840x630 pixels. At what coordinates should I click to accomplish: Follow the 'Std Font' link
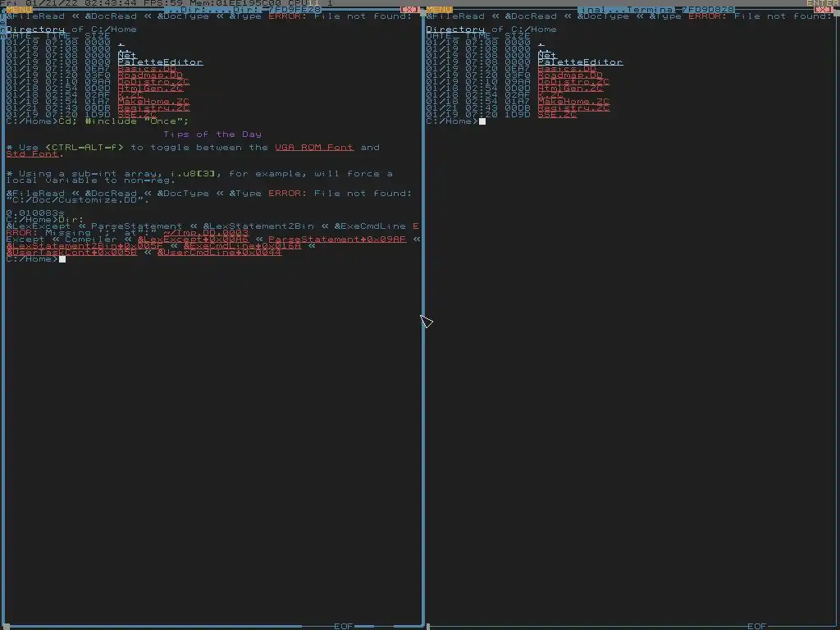pos(32,153)
